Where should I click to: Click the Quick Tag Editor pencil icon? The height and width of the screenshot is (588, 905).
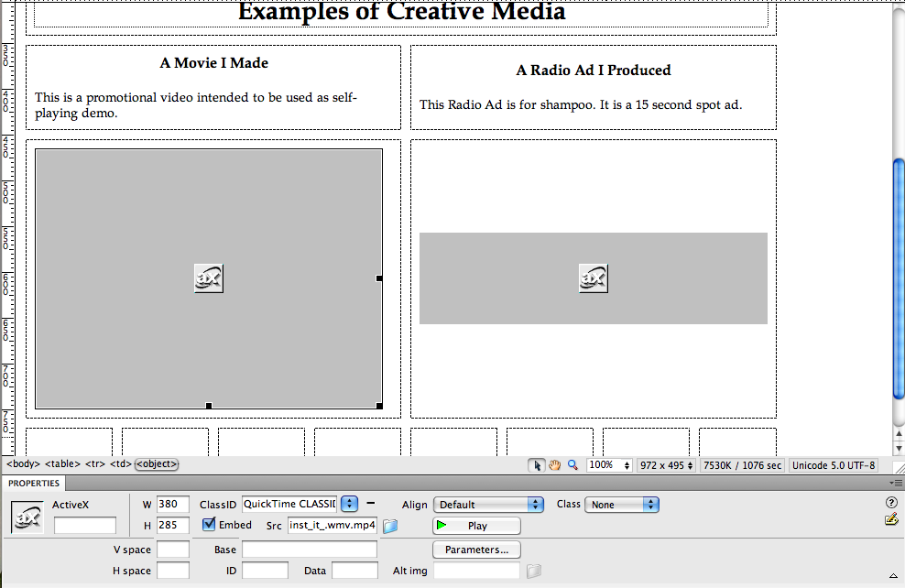[x=891, y=519]
